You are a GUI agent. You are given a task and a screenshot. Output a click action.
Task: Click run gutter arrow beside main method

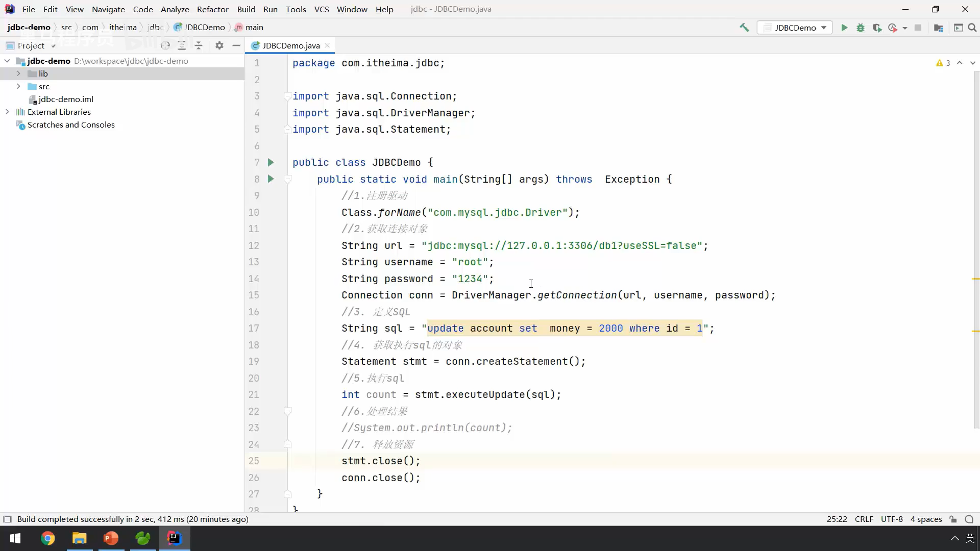pos(271,179)
